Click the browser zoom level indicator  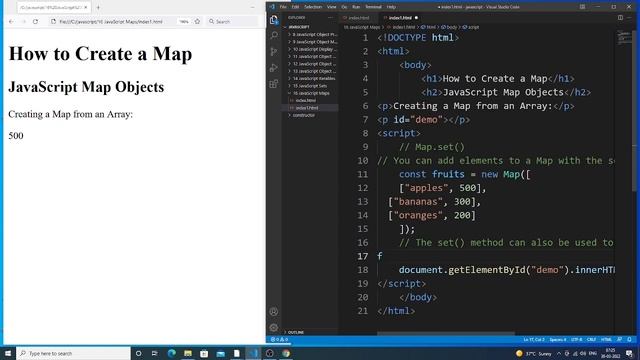[x=184, y=21]
